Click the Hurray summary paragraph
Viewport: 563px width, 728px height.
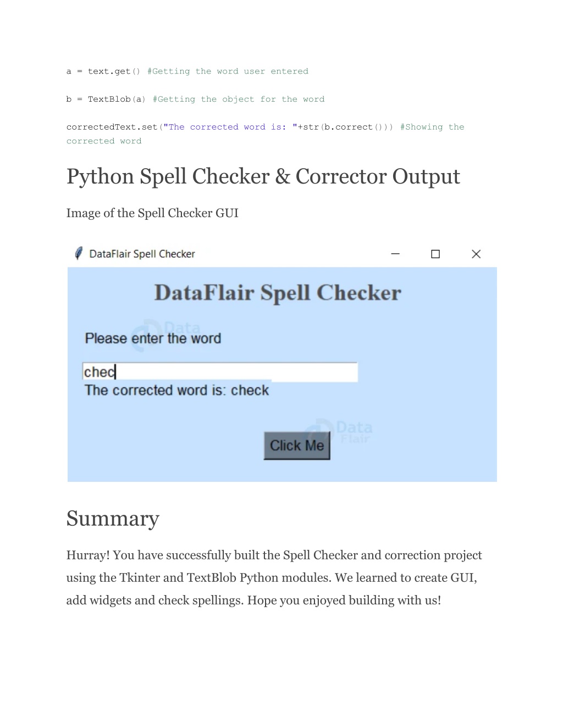coord(274,577)
